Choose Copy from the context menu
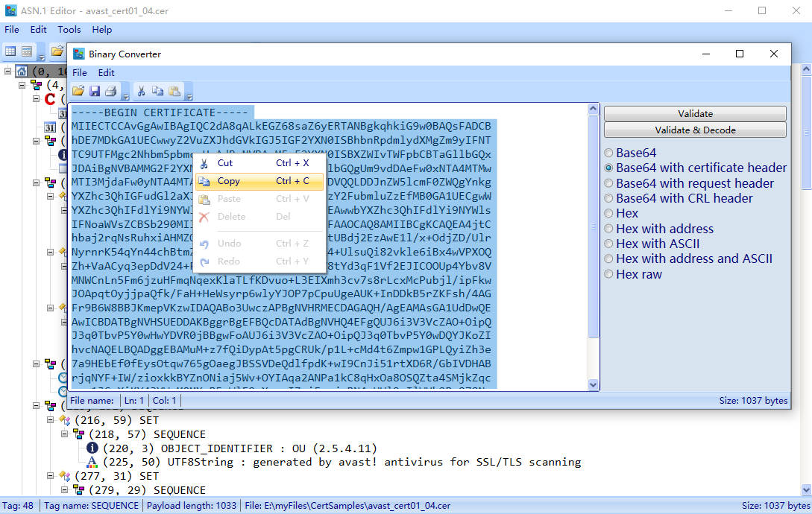 click(228, 181)
